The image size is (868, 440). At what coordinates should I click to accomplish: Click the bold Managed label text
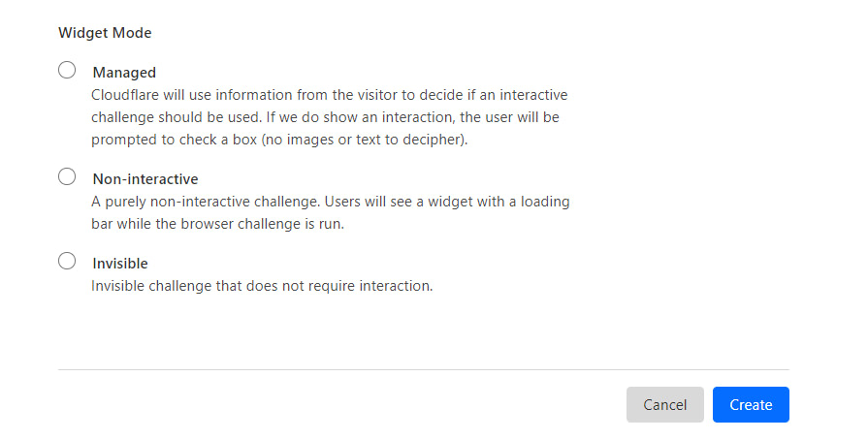pyautogui.click(x=124, y=73)
